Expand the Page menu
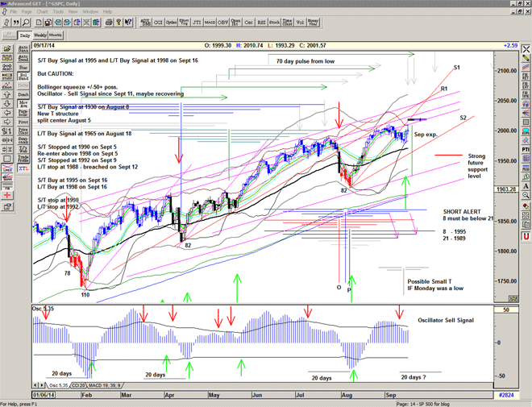The height and width of the screenshot is (407, 532). [27, 12]
